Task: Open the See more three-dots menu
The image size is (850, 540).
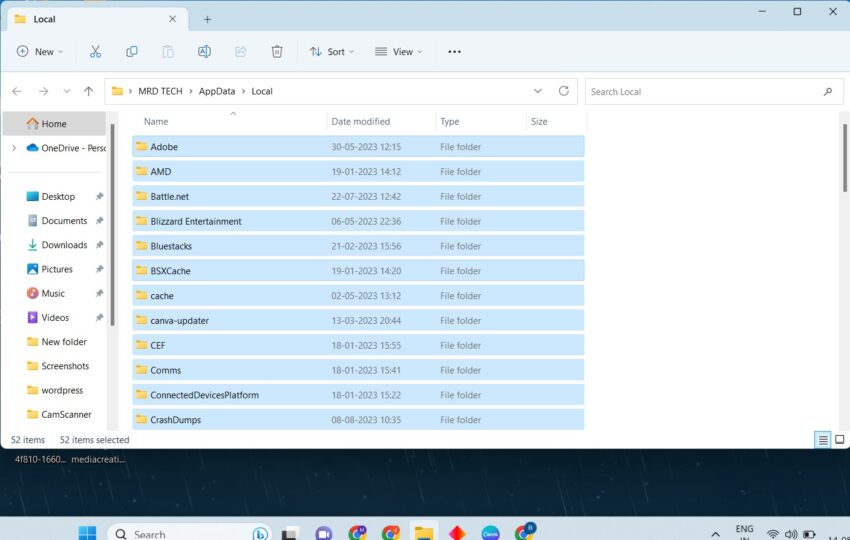Action: (x=454, y=52)
